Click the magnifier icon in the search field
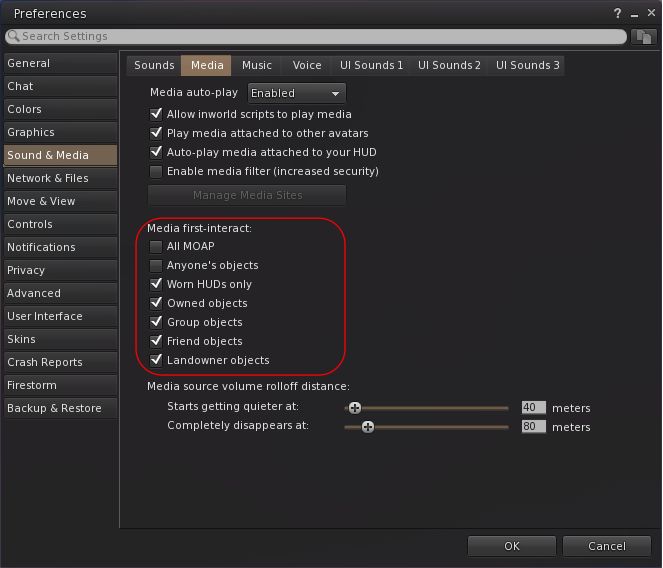 click(x=14, y=36)
